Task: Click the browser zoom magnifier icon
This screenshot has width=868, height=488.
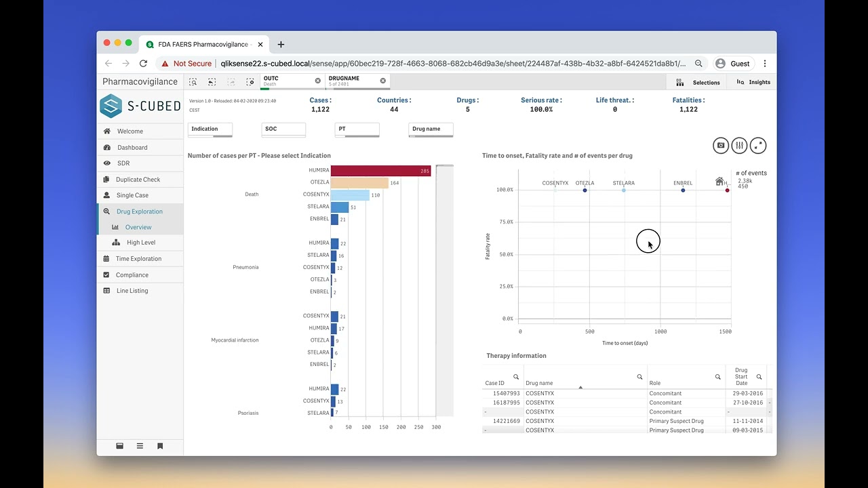Action: 698,64
